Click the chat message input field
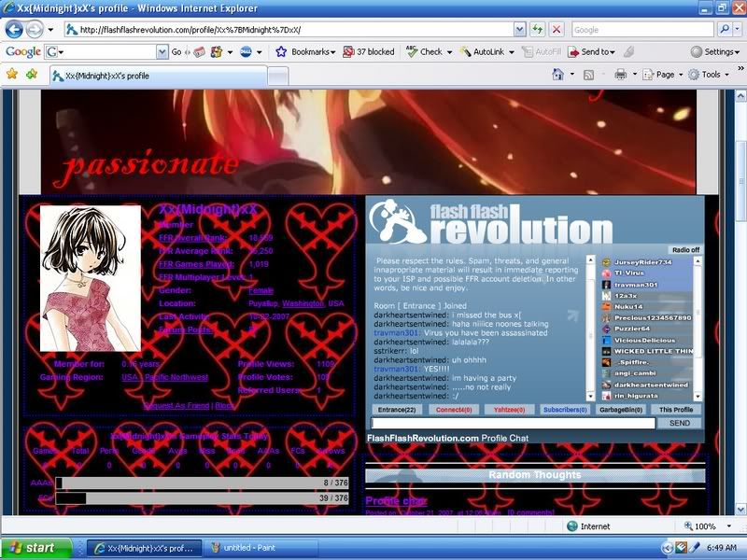Image resolution: width=747 pixels, height=560 pixels. coord(513,423)
